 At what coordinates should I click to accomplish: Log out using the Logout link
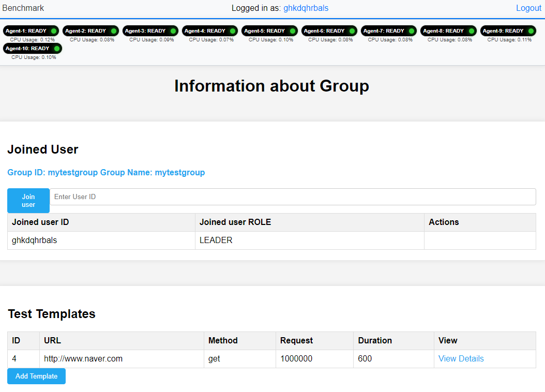click(x=528, y=8)
